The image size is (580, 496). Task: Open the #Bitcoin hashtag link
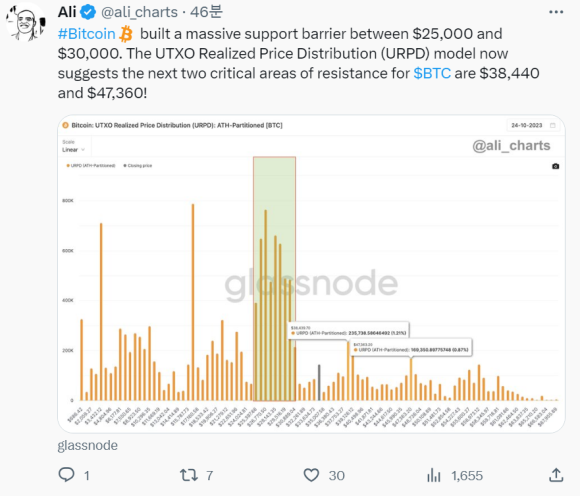click(87, 34)
